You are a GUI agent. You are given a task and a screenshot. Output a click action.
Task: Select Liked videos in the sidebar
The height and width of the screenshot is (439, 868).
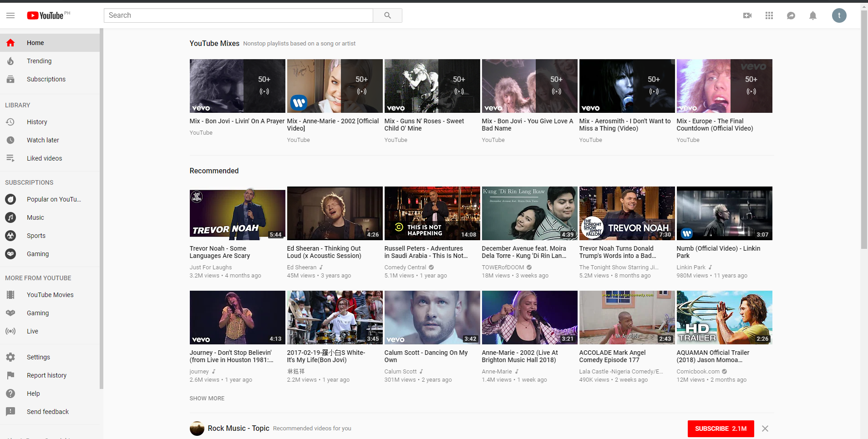[50, 158]
